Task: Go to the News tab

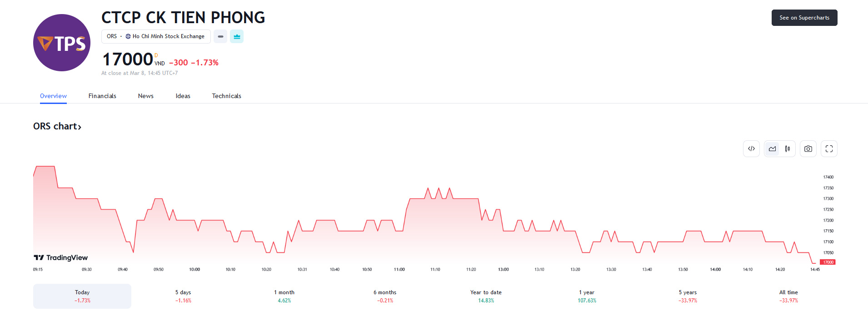Action: point(146,96)
